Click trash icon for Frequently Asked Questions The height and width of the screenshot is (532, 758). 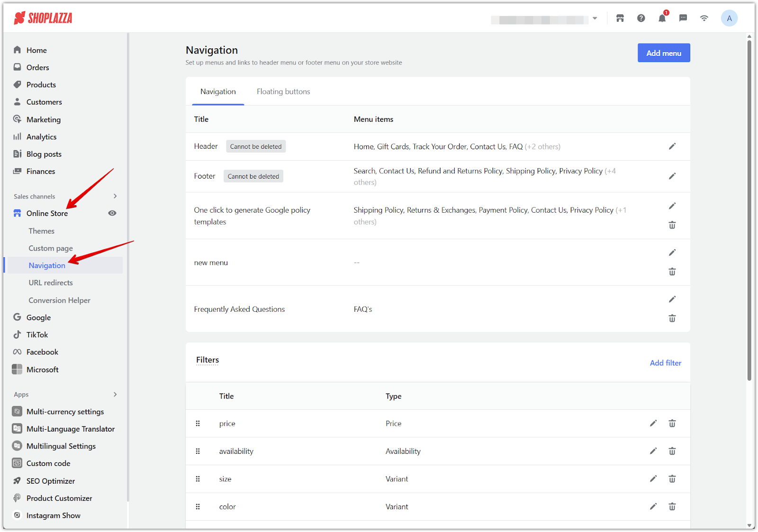click(x=672, y=318)
